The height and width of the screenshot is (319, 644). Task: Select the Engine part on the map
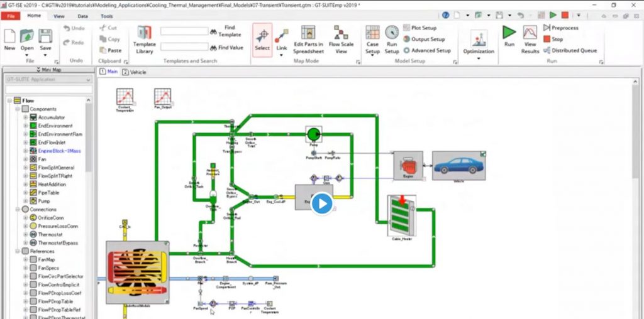408,166
